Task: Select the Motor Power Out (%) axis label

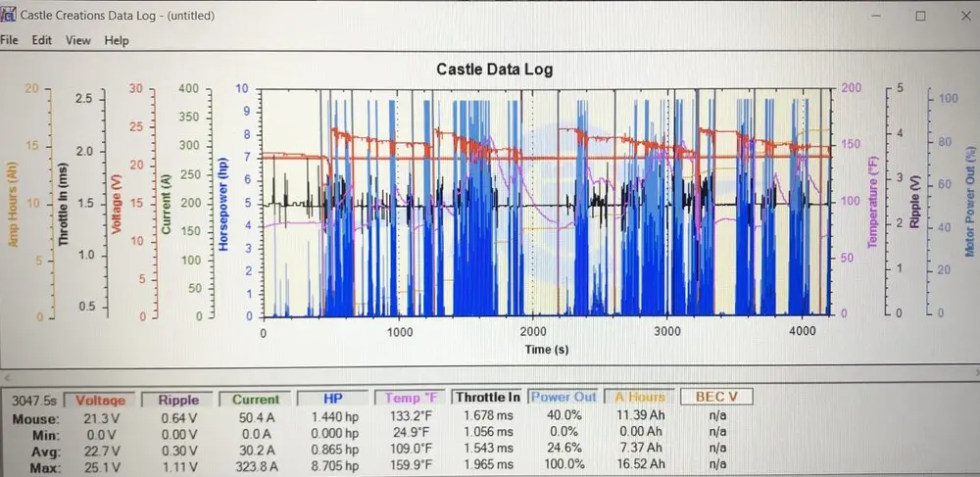Action: point(969,203)
